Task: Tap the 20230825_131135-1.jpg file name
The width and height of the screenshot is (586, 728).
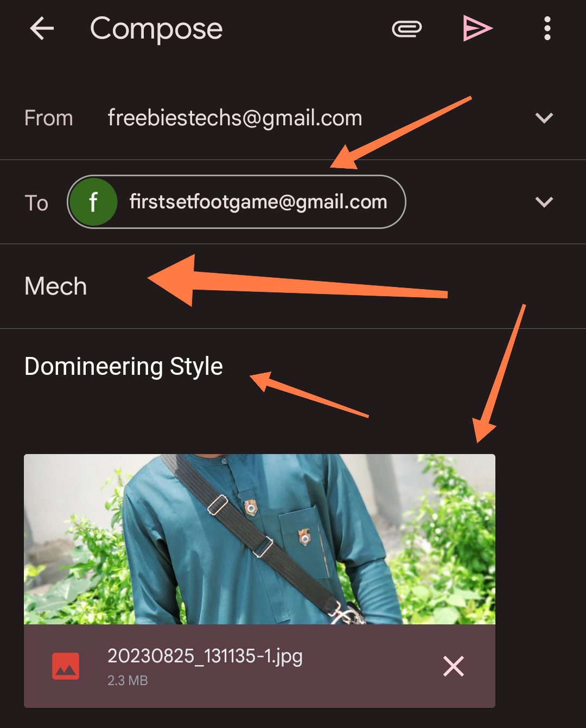Action: click(x=205, y=656)
